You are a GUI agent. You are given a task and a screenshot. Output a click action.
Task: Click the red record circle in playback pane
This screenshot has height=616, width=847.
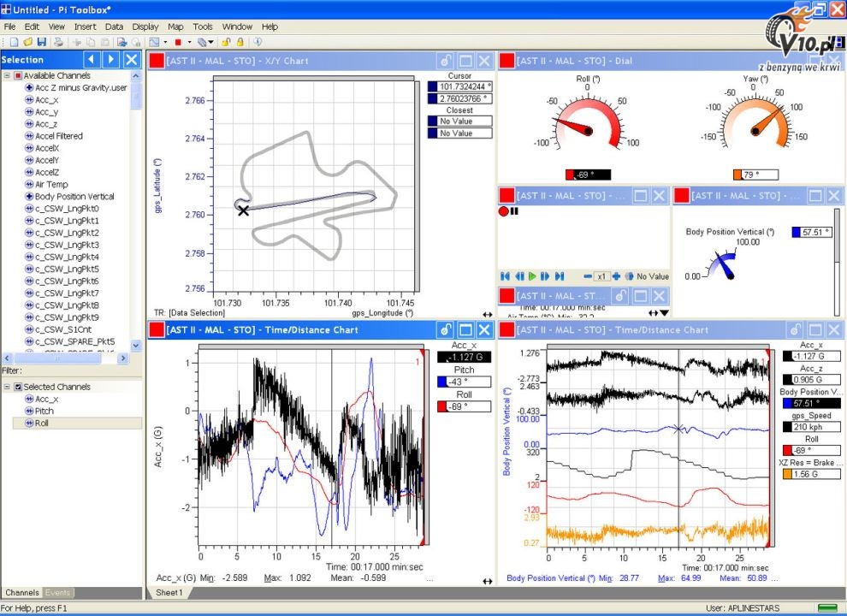point(503,211)
